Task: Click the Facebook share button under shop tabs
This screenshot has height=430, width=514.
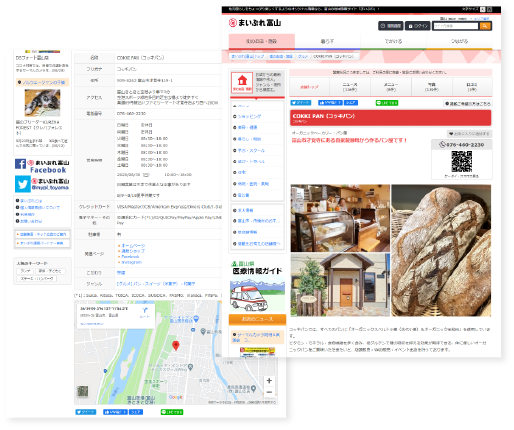Action: pos(351,103)
